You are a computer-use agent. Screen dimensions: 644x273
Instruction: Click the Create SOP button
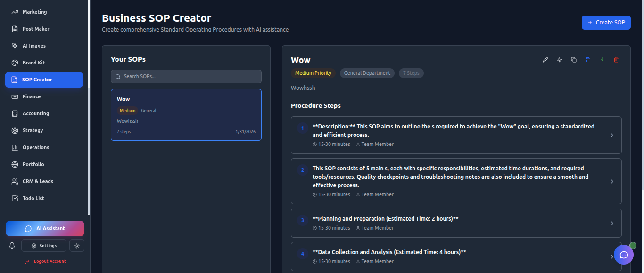coord(606,22)
